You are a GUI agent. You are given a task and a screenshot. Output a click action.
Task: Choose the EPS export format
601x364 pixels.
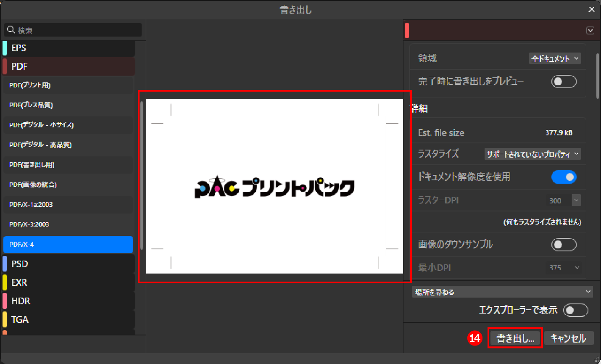pos(68,48)
